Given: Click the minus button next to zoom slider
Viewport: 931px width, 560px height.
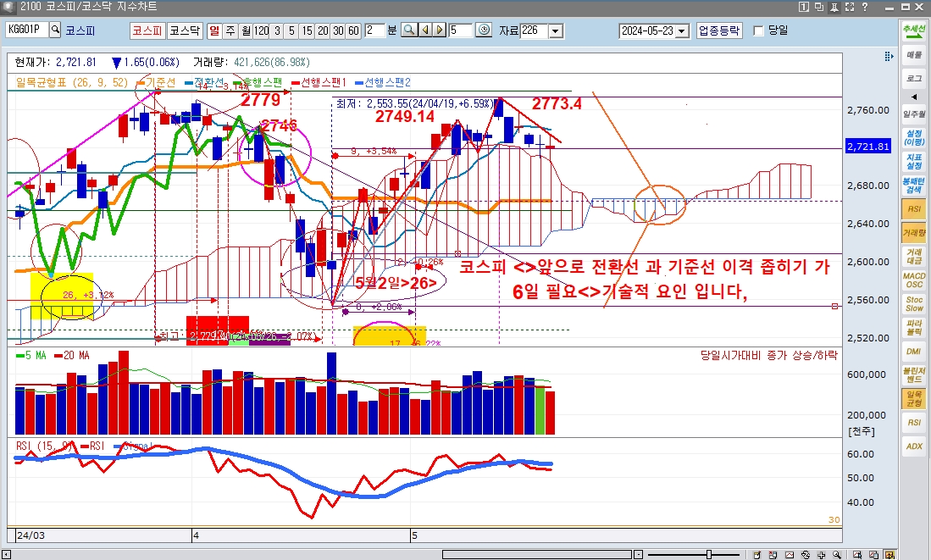Looking at the screenshot, I should point(638,555).
